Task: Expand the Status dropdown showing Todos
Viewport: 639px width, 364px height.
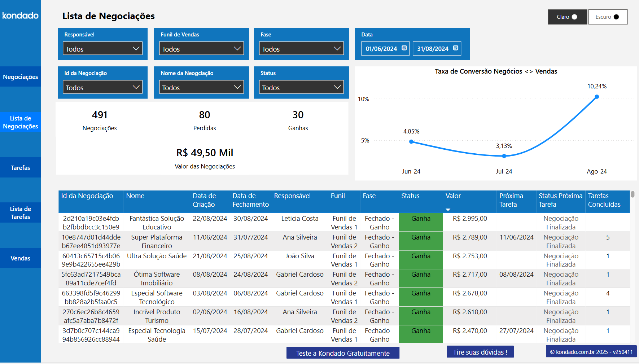Action: point(301,87)
